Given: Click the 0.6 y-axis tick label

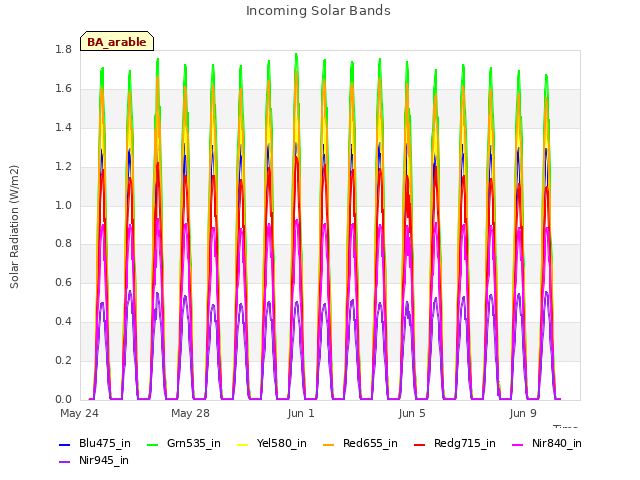Looking at the screenshot, I should pos(63,282).
